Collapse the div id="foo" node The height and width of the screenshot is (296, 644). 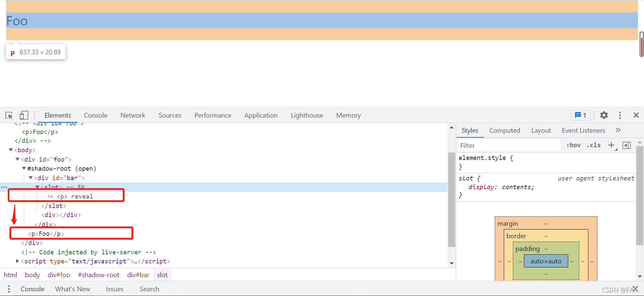point(17,159)
